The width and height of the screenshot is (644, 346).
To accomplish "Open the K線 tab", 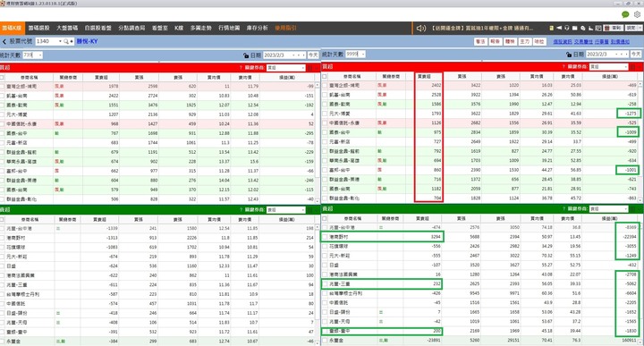I will coord(179,28).
